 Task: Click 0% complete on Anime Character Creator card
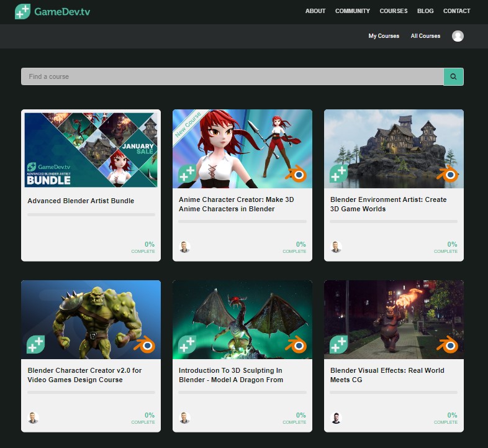pos(294,247)
